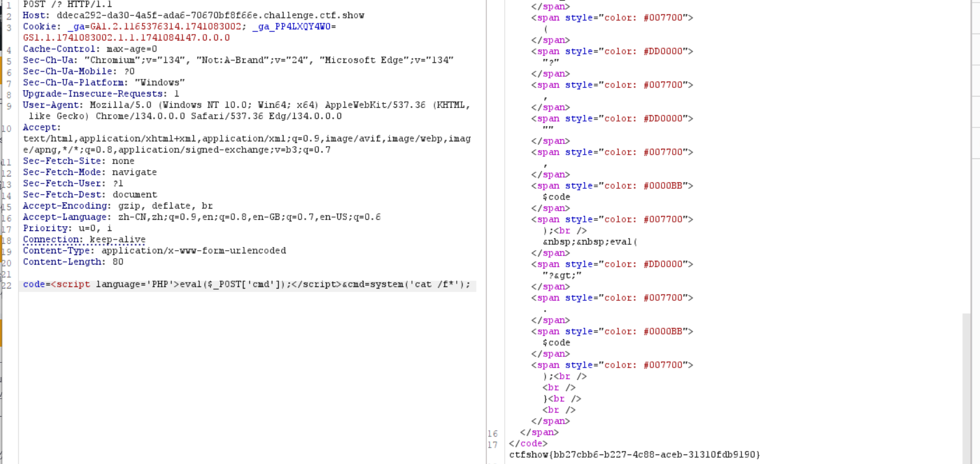980x464 pixels.
Task: Click the Sec-Ch-Ua-Platform "Windows" header
Action: (104, 83)
